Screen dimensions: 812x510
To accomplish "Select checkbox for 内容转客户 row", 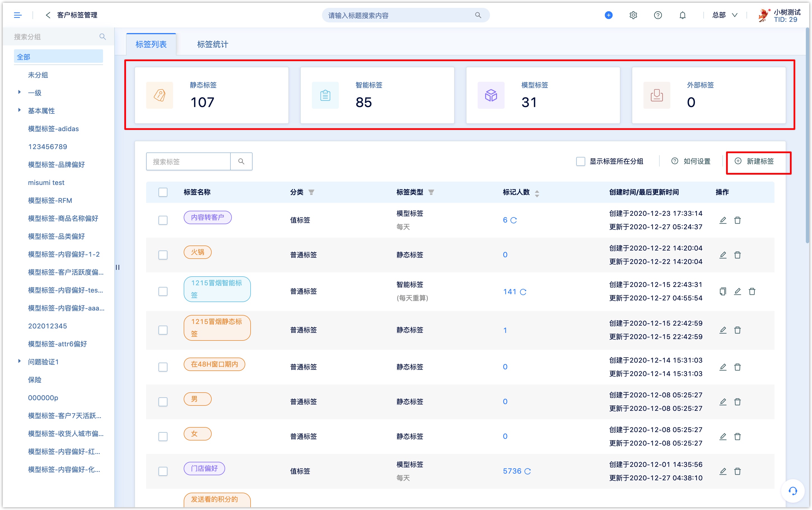I will (163, 220).
